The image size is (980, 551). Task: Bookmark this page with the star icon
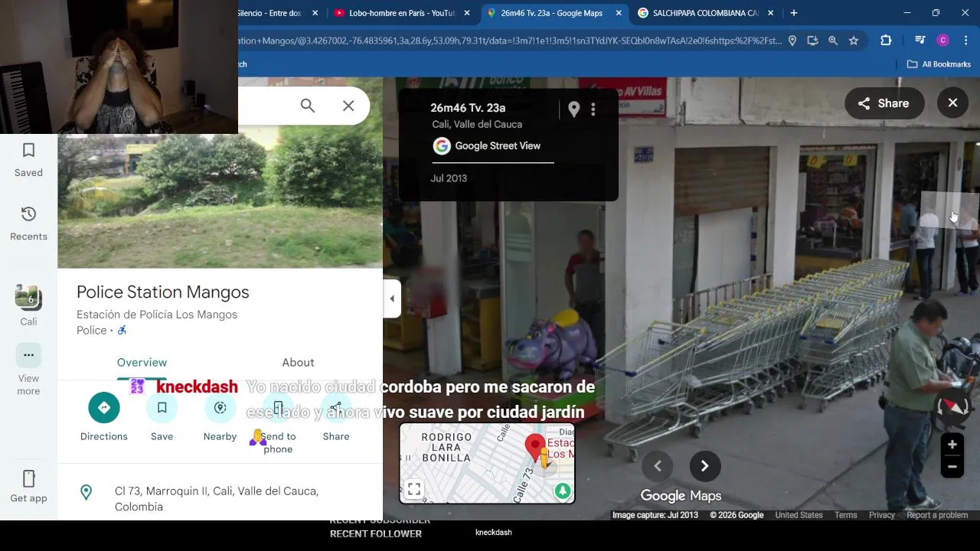(854, 41)
